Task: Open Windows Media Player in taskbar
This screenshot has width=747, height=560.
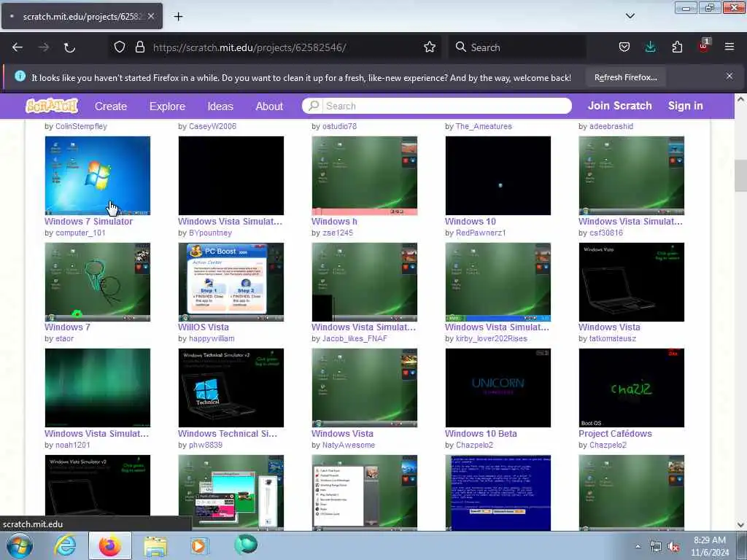Action: pyautogui.click(x=198, y=545)
